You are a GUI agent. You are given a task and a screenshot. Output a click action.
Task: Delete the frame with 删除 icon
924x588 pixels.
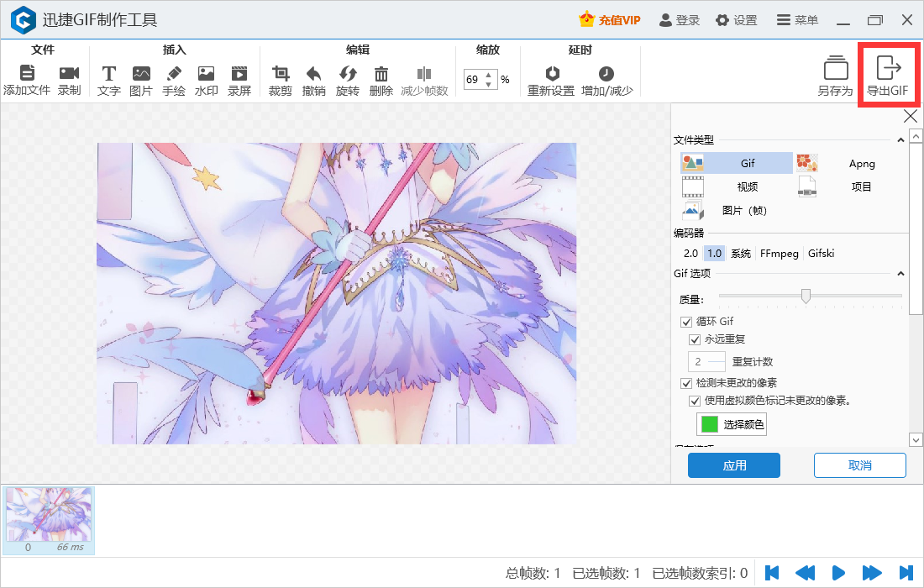coord(381,73)
